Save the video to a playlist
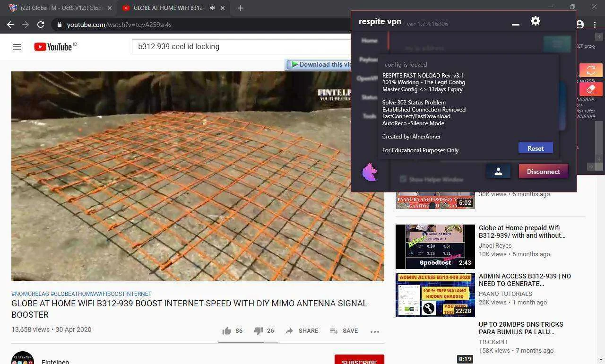This screenshot has height=364, width=605. point(344,331)
